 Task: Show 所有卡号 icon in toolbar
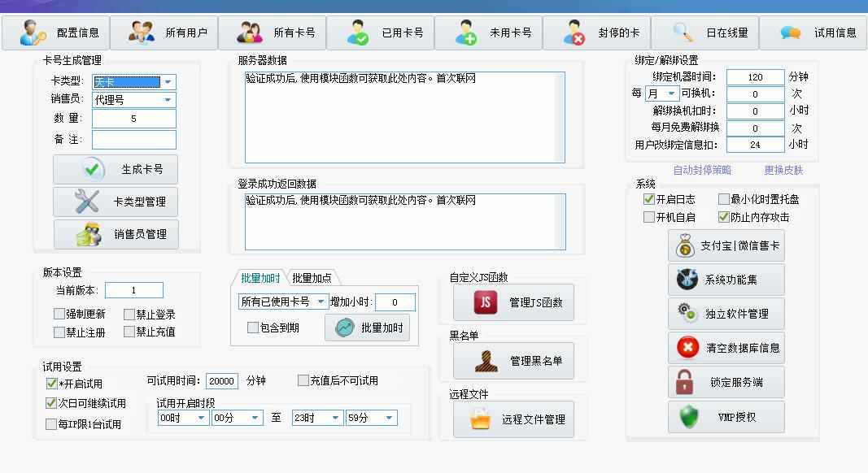[x=250, y=32]
